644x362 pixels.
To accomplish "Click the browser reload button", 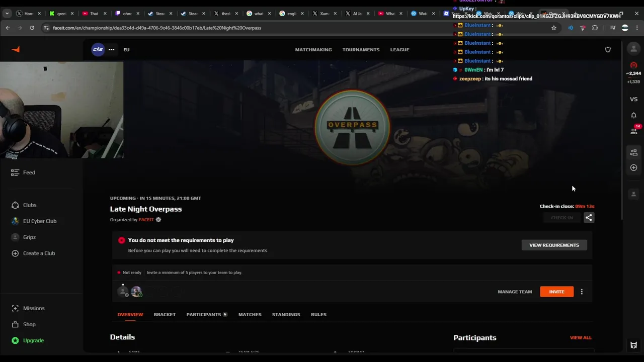I will (32, 28).
